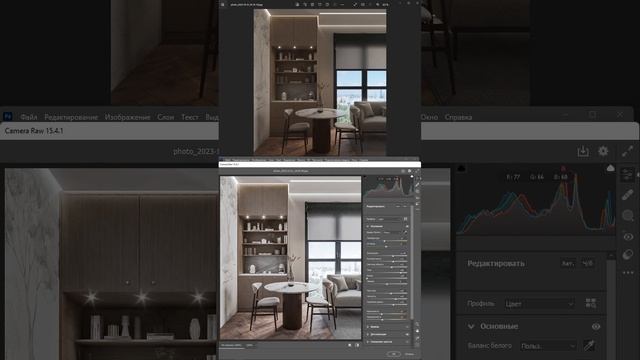The width and height of the screenshot is (640, 360).
Task: Toggle full screen mode in large Camera Raw
Action: tap(627, 151)
